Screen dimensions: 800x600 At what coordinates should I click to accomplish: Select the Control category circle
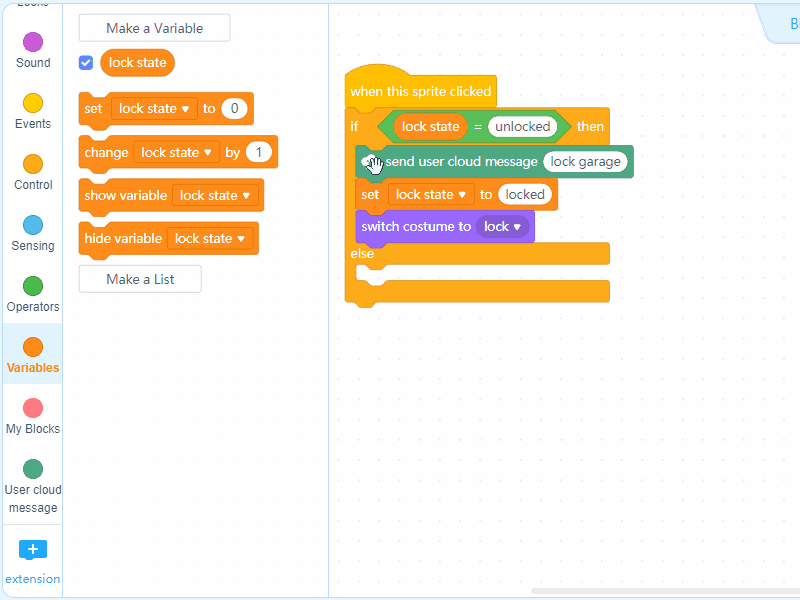pyautogui.click(x=33, y=164)
